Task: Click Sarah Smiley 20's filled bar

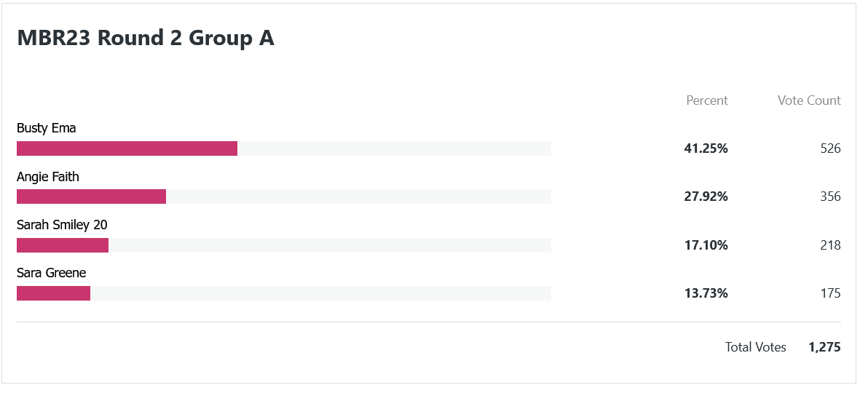Action: 63,245
